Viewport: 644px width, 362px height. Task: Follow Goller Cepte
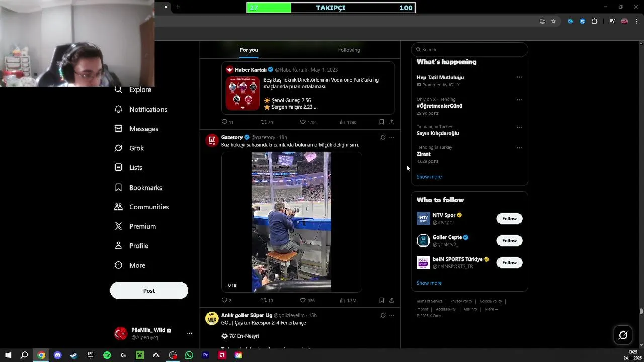tap(509, 241)
